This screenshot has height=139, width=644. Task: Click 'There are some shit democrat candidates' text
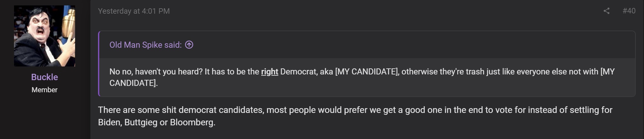tap(180, 110)
